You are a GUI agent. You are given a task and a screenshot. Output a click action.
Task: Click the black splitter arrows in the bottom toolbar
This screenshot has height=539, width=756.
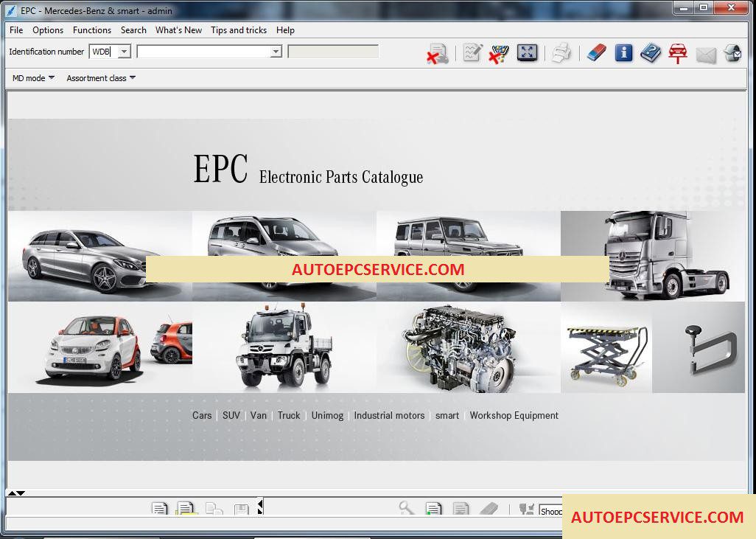click(260, 507)
